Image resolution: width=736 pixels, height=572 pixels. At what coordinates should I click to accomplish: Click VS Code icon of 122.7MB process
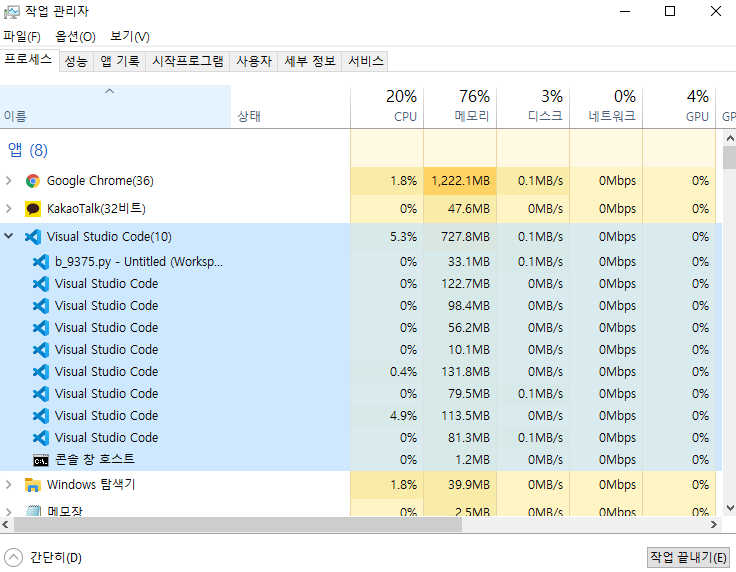(41, 284)
